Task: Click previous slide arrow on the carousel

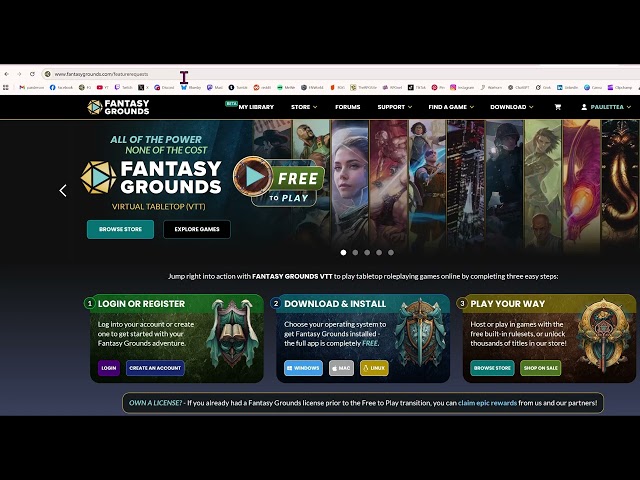Action: tap(63, 191)
